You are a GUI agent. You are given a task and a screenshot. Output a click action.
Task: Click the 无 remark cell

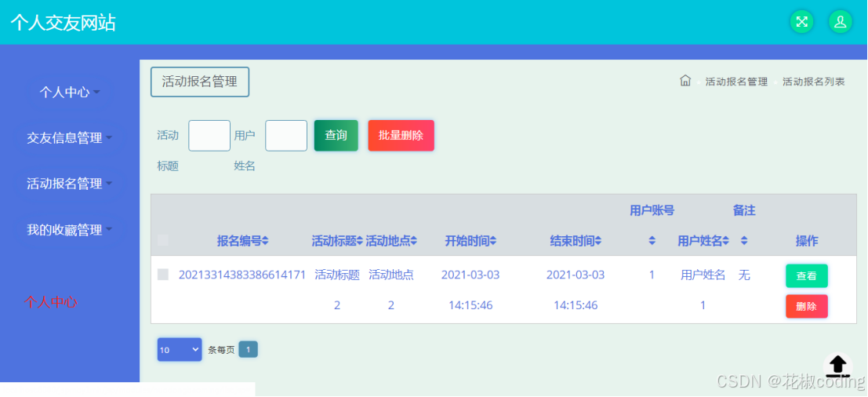click(744, 275)
